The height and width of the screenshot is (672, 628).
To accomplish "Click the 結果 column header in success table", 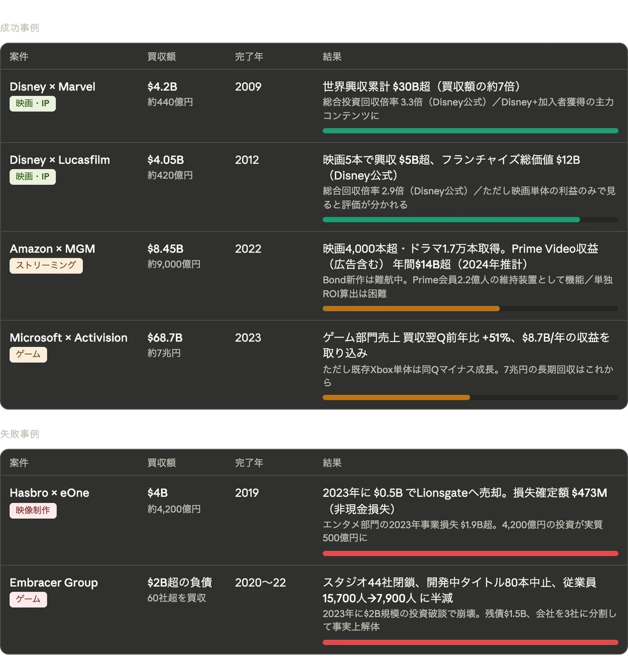I will [x=332, y=56].
